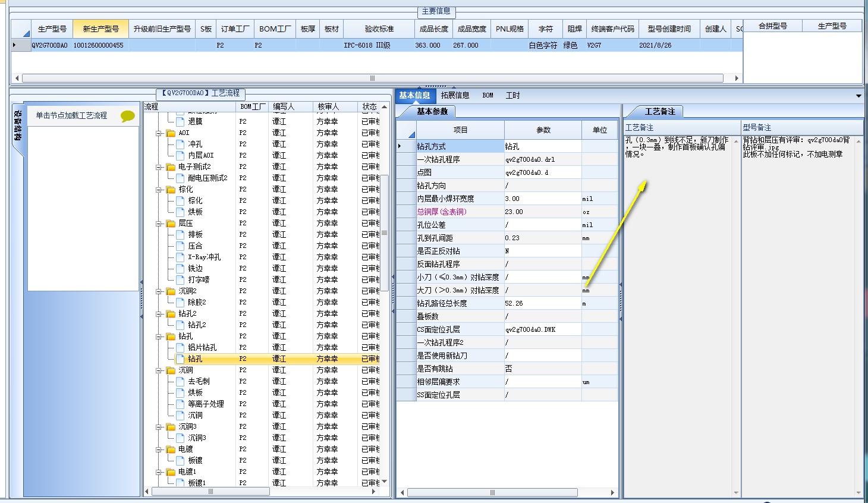This screenshot has height=503, width=868.
Task: Select the 烘板 step under 棕化
Action: tap(195, 212)
